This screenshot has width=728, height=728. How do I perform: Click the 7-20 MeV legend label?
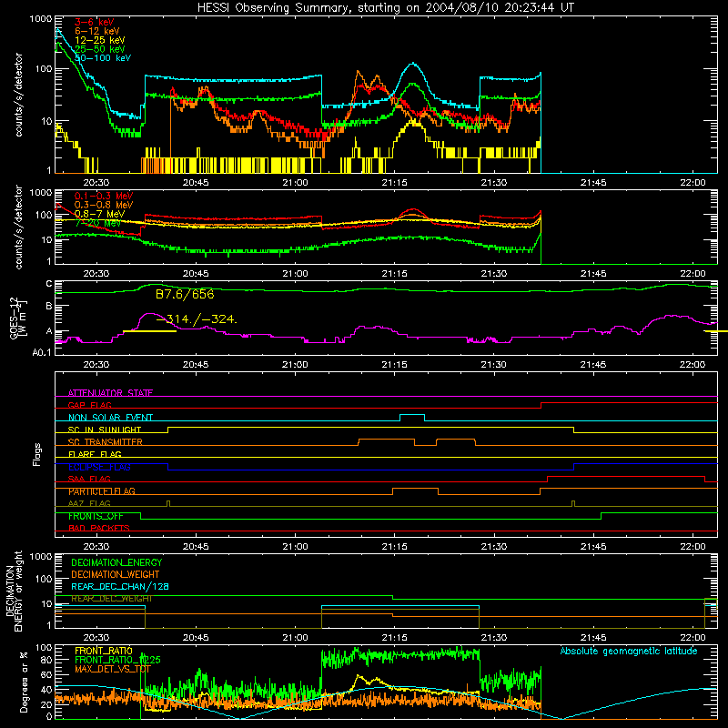(97, 223)
